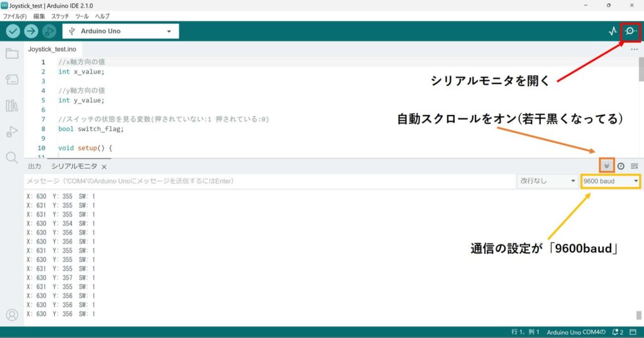
Task: Open the Arduino Uno board selector dropdown
Action: pos(120,31)
